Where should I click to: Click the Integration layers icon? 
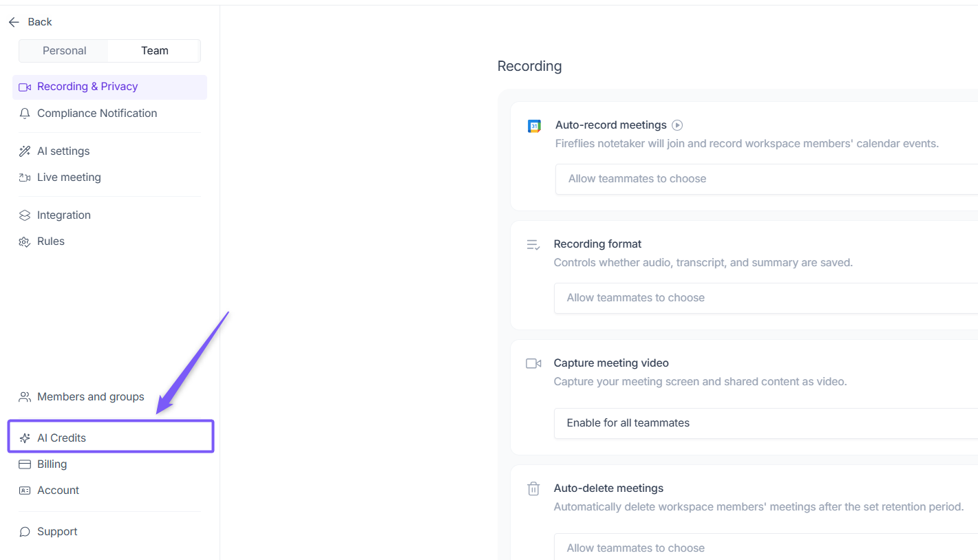pos(25,215)
